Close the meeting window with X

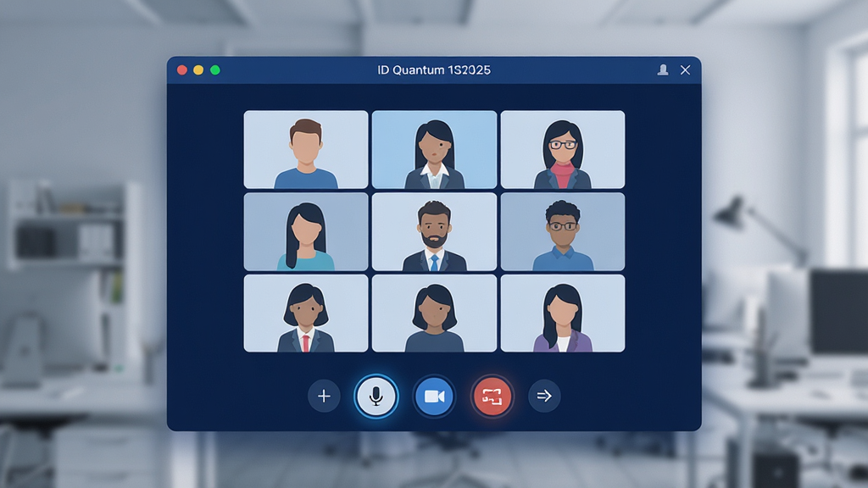point(685,69)
